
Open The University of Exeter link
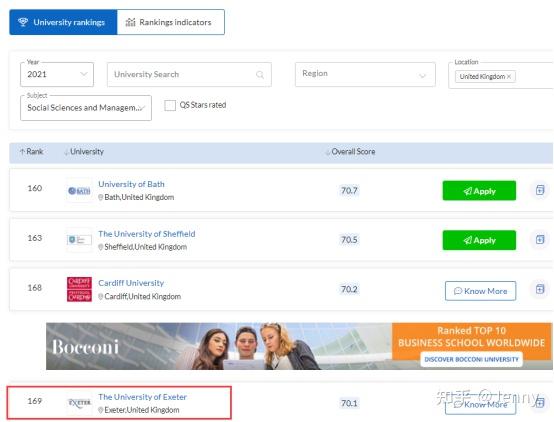pos(142,397)
